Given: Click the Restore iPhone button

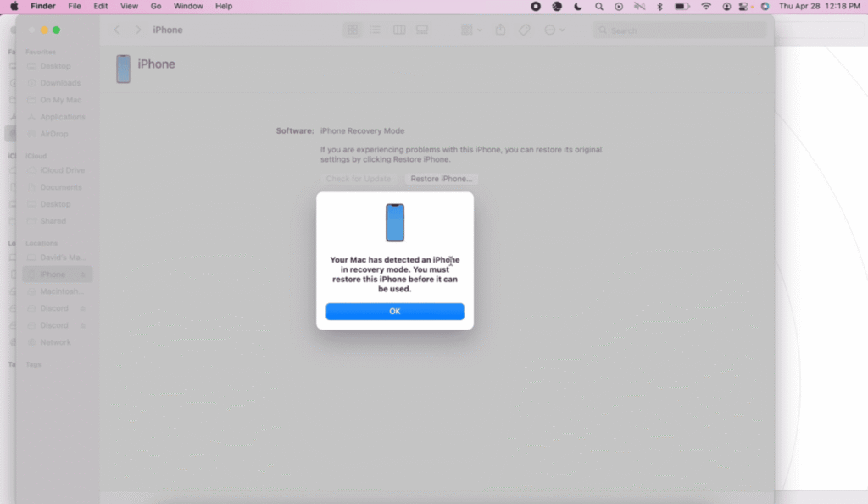Looking at the screenshot, I should [441, 179].
